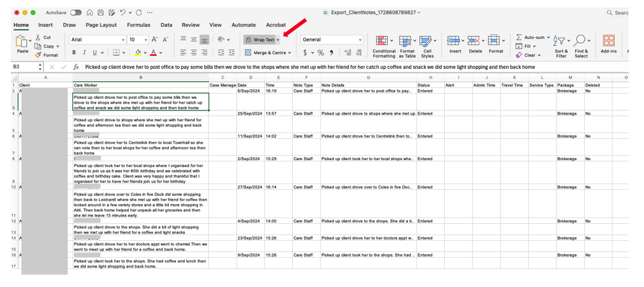Click the Save icon in title bar
This screenshot has width=644, height=287.
(100, 12)
